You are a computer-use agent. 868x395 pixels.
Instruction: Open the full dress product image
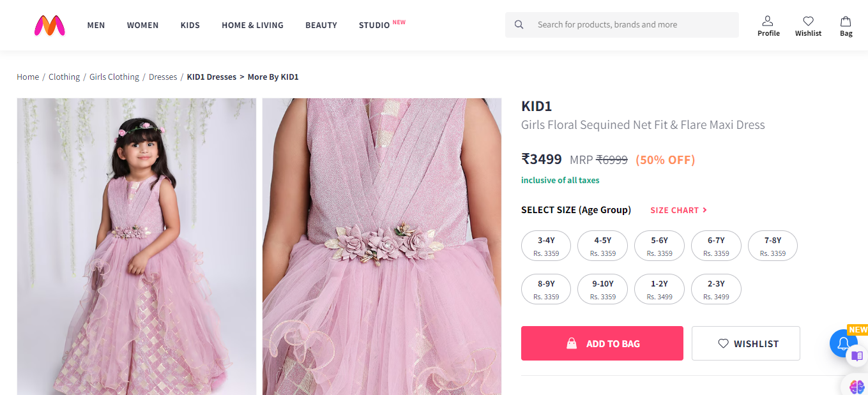point(136,246)
